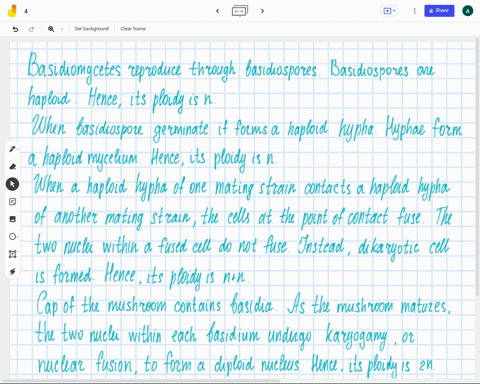Click the blue Share button
Image resolution: width=480 pixels, height=384 pixels.
point(439,11)
